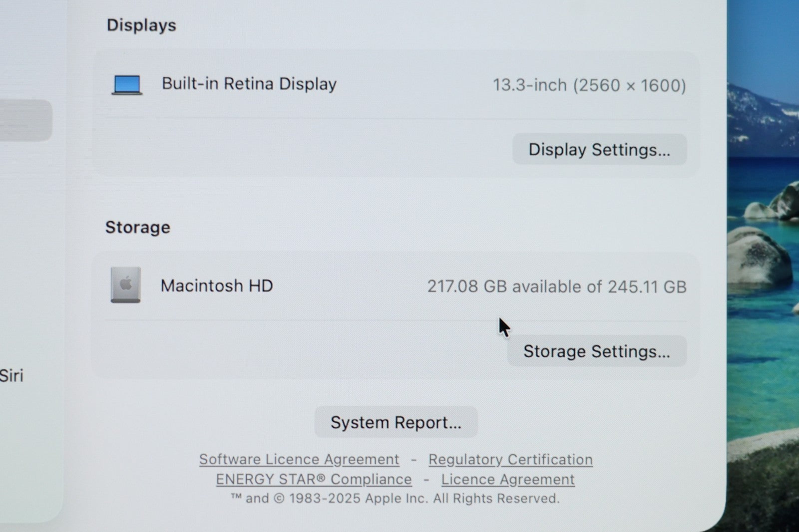Click the System Report button
Screen dimensions: 799x532
coord(396,422)
